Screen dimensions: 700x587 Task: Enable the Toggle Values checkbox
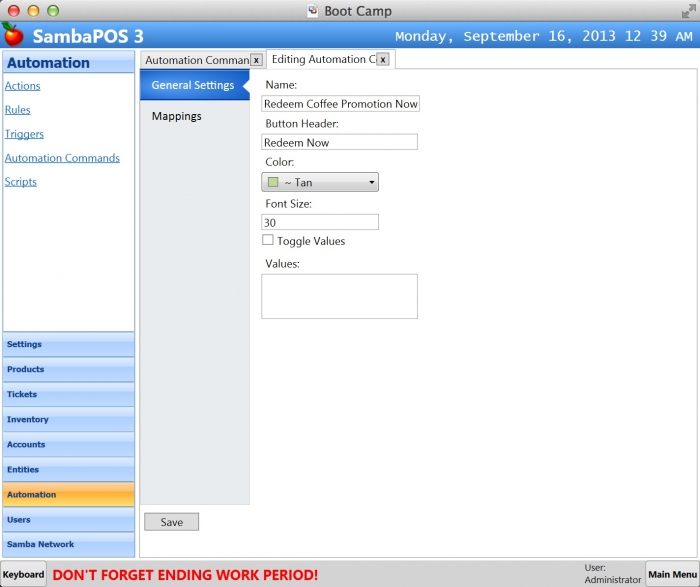pyautogui.click(x=268, y=240)
